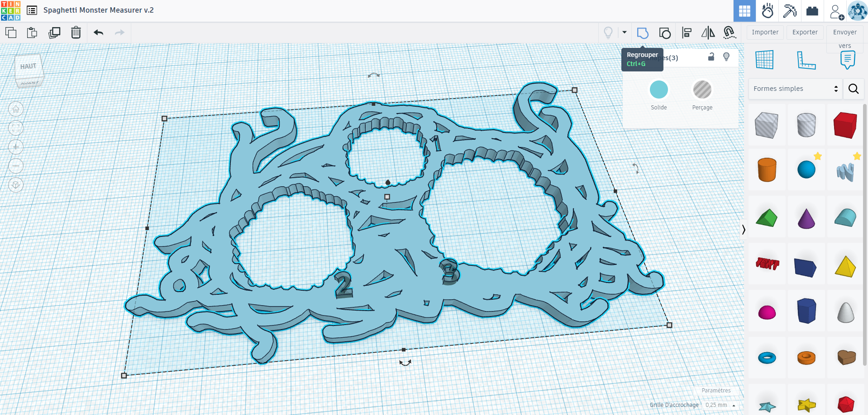The image size is (868, 415).
Task: Select the orange cylinder shape
Action: pyautogui.click(x=767, y=170)
